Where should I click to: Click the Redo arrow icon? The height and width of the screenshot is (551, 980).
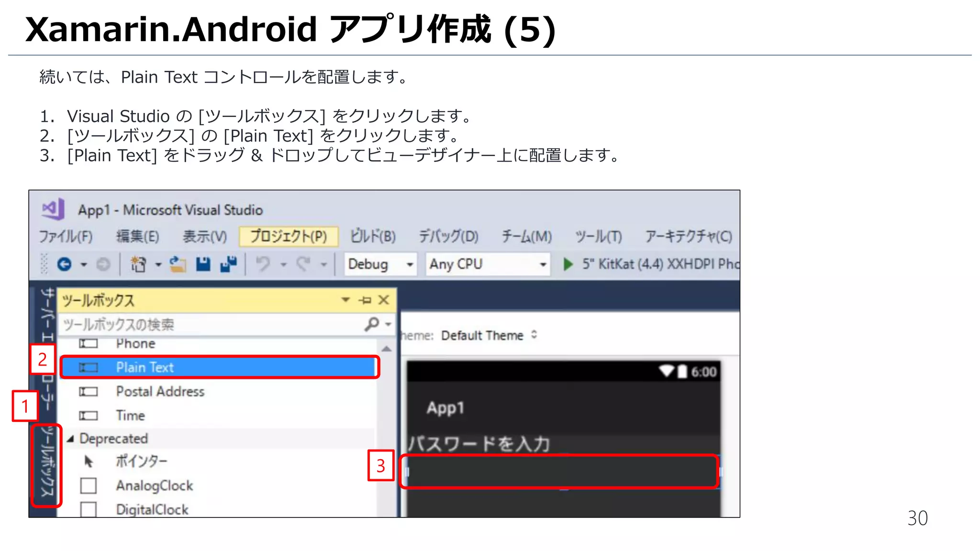tap(303, 264)
